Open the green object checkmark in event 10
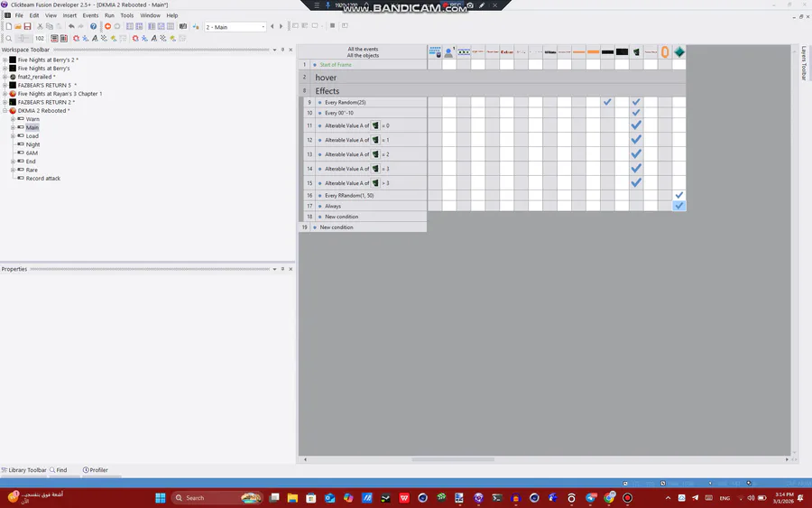Screen dimensions: 812x508 (636, 113)
